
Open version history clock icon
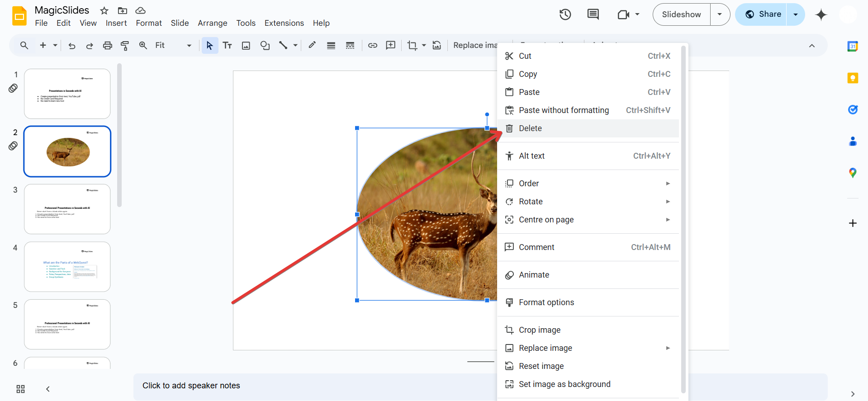[x=565, y=14]
